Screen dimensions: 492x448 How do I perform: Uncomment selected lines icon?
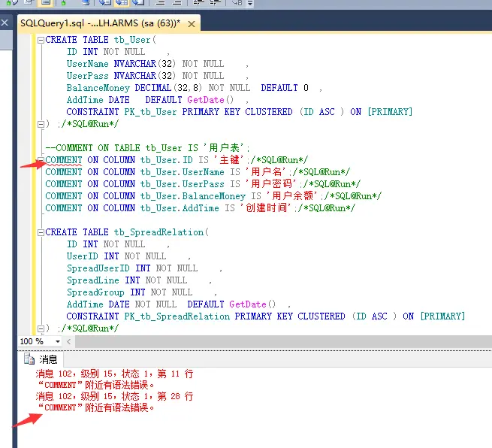(177, 2)
